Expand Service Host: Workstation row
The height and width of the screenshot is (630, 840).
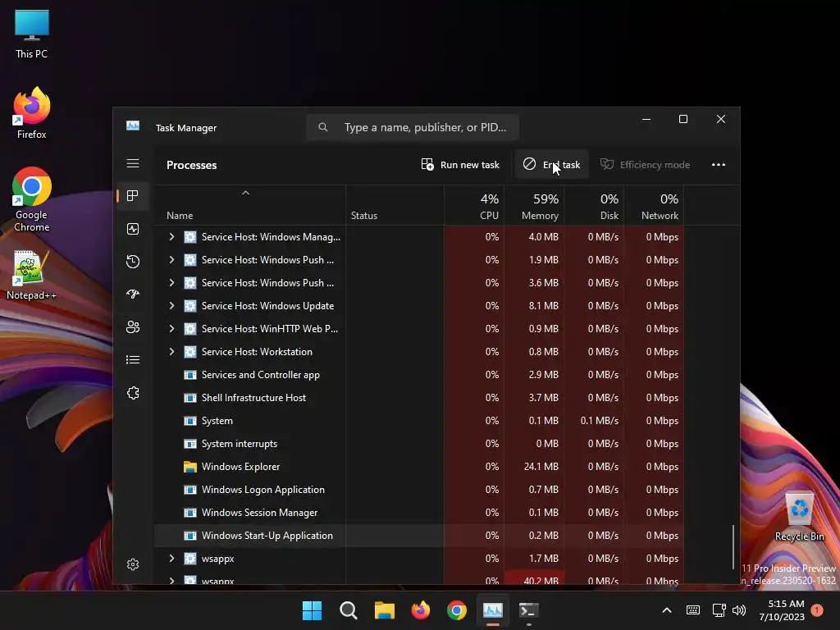(171, 352)
